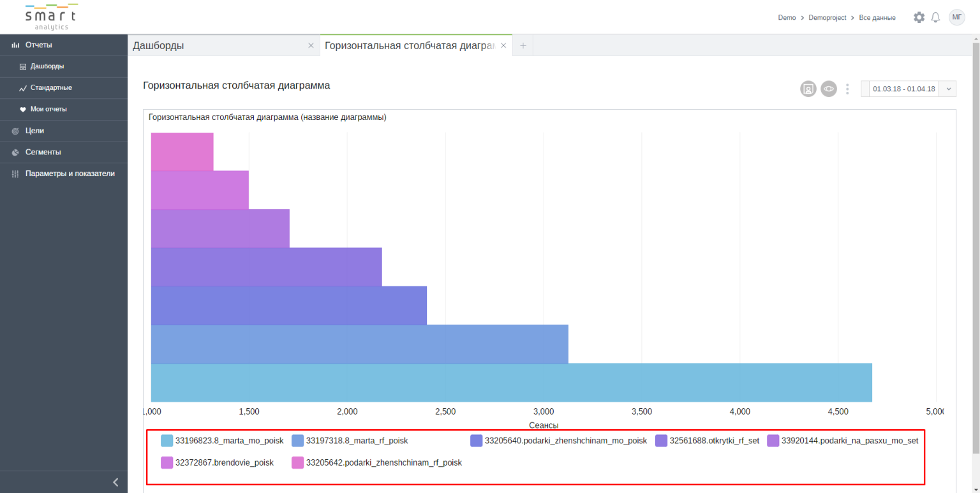Open the three-dot report options menu
This screenshot has width=980, height=493.
click(x=847, y=89)
